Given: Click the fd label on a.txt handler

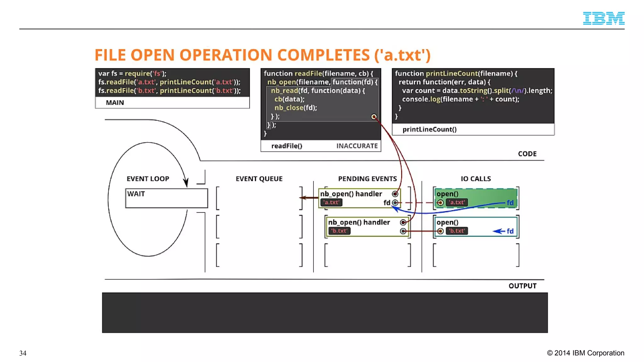Looking at the screenshot, I should [387, 203].
